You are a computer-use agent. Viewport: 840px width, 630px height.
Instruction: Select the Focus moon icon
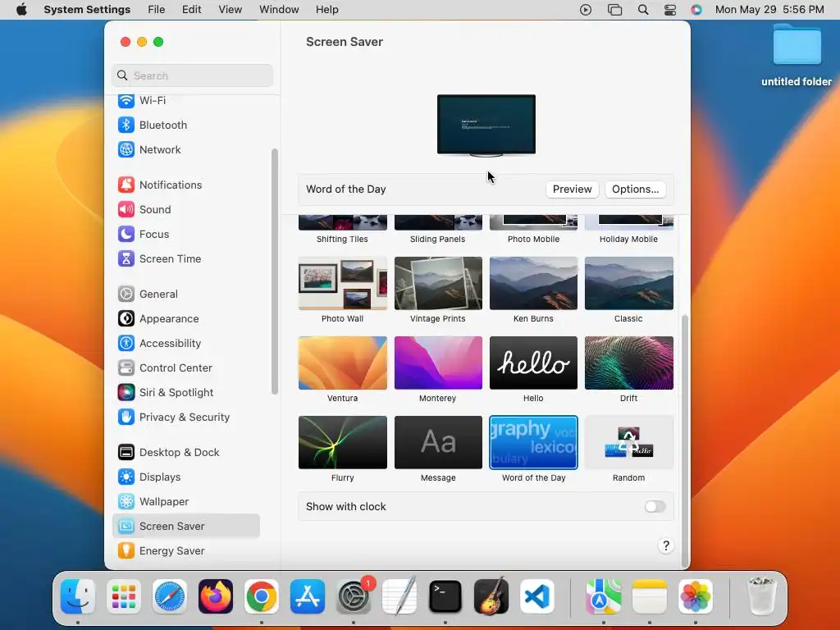point(126,234)
